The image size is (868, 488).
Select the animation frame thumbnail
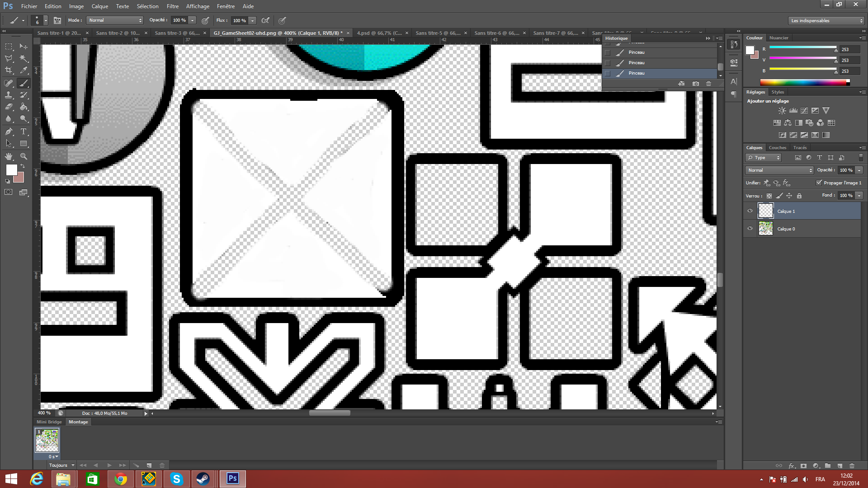tap(47, 441)
